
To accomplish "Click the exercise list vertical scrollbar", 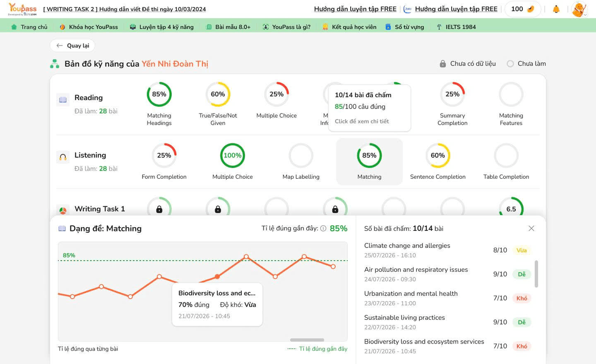I will 536,274.
